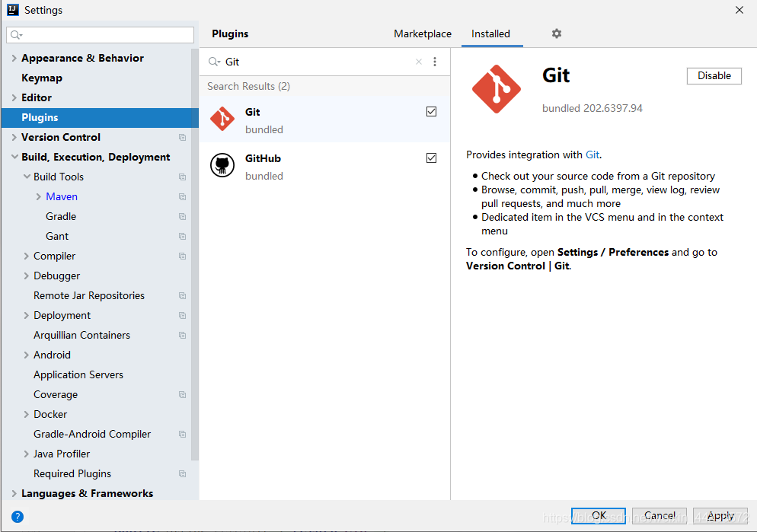
Task: Click the large Git logo in details
Action: point(497,89)
